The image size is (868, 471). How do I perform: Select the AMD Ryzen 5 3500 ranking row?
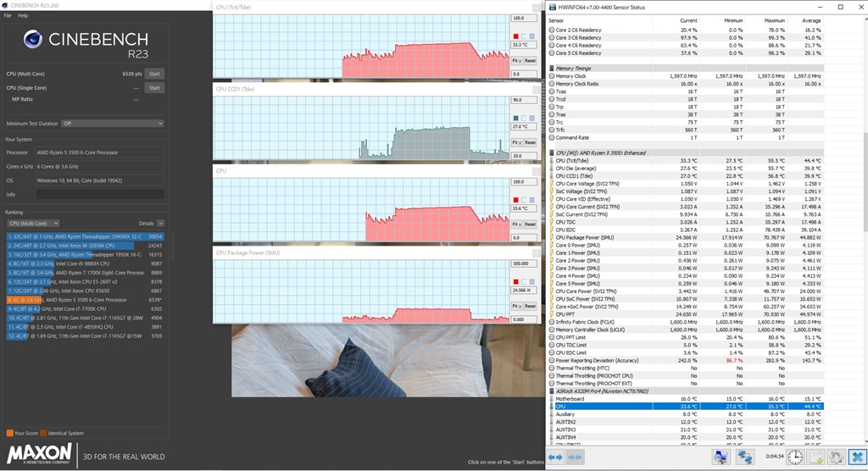[86, 300]
